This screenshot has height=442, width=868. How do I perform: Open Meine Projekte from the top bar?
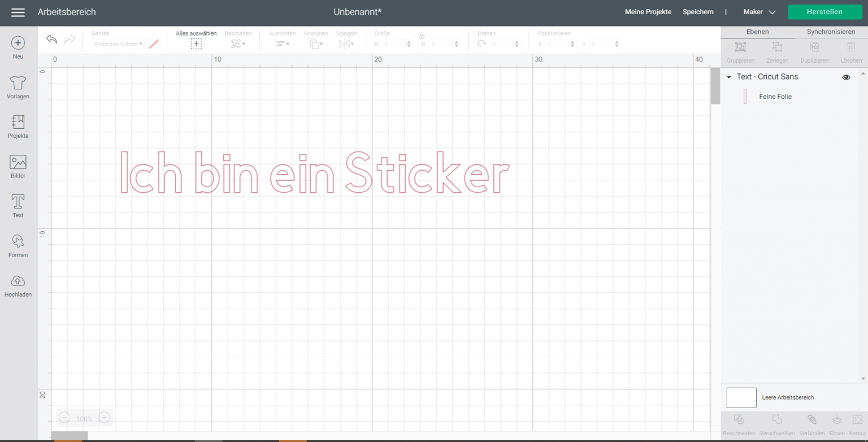tap(648, 11)
